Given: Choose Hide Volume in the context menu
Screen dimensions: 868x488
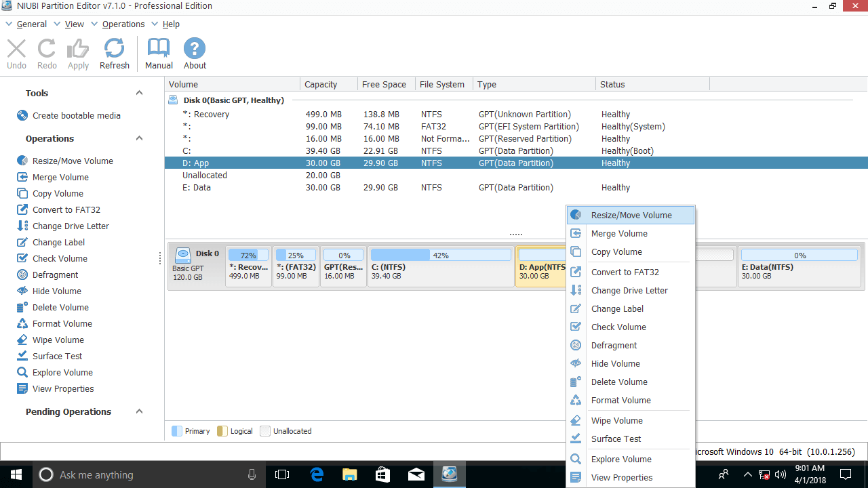Looking at the screenshot, I should pos(631,363).
